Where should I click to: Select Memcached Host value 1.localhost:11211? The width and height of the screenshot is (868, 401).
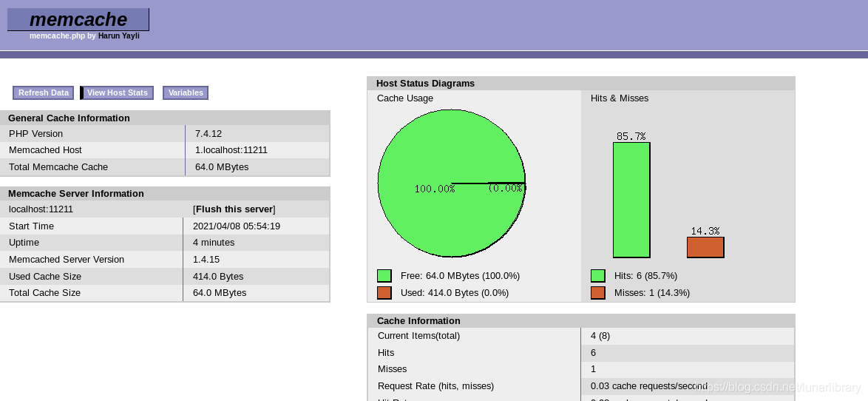231,150
